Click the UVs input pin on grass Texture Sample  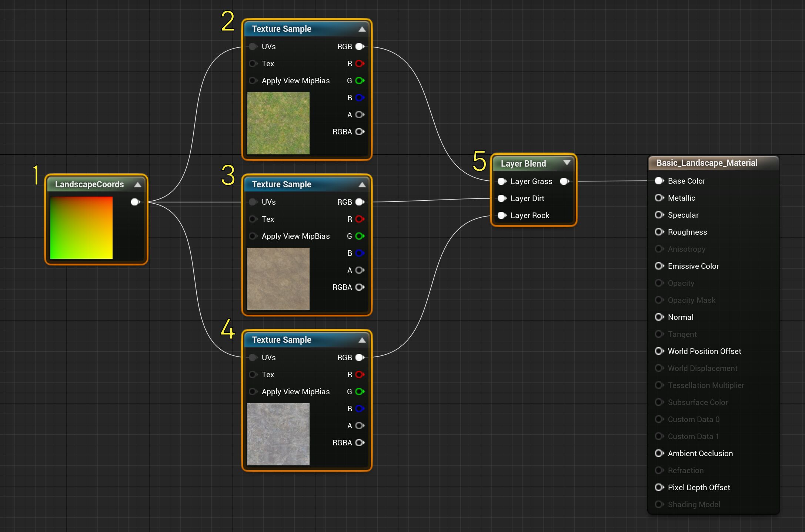point(253,46)
